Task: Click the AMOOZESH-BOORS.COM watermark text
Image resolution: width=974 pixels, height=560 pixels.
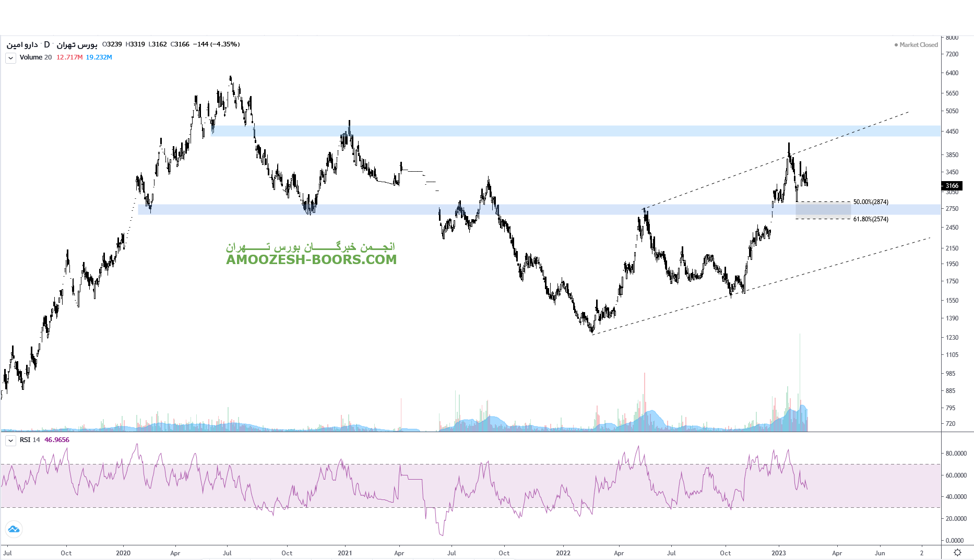Action: pyautogui.click(x=311, y=259)
